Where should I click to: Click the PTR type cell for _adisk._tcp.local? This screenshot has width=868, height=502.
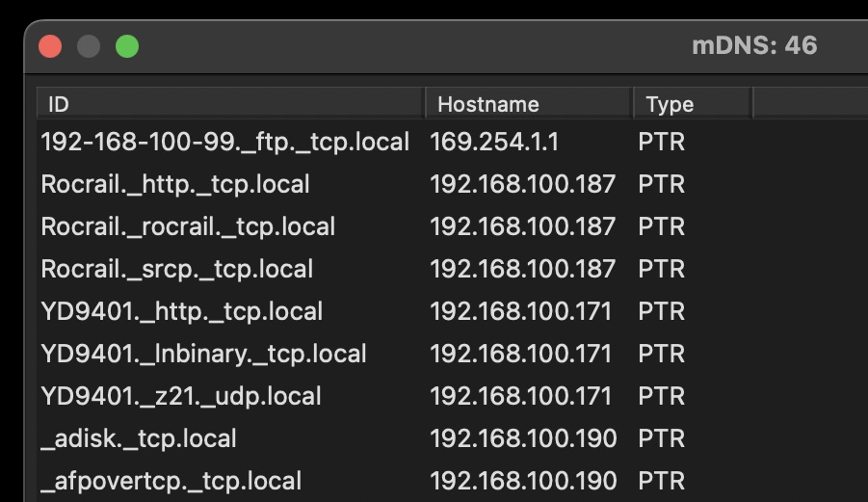[x=661, y=438]
